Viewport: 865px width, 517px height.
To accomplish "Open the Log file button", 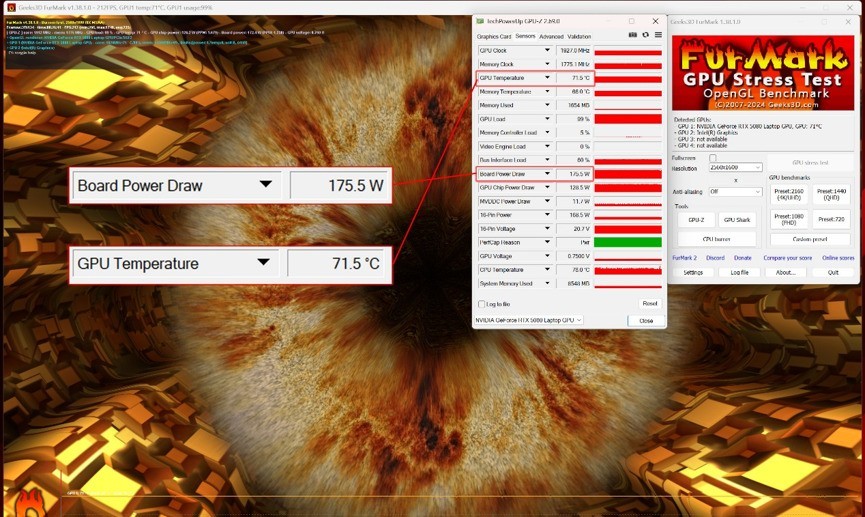I will tap(739, 273).
